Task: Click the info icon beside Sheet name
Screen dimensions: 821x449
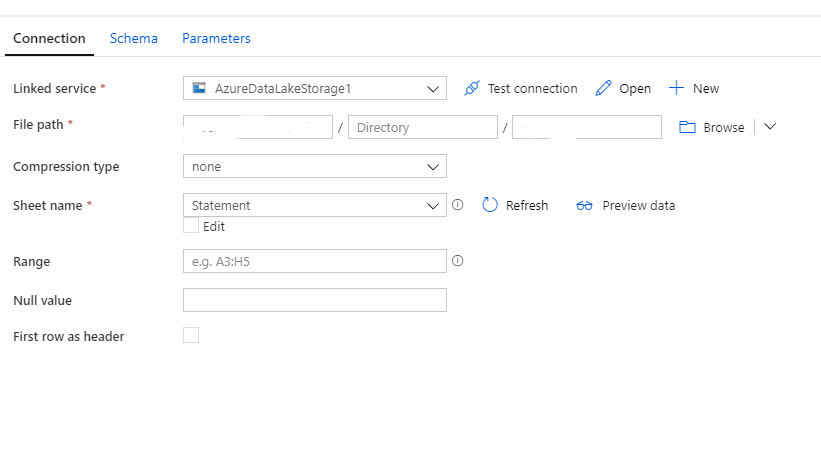Action: (458, 205)
